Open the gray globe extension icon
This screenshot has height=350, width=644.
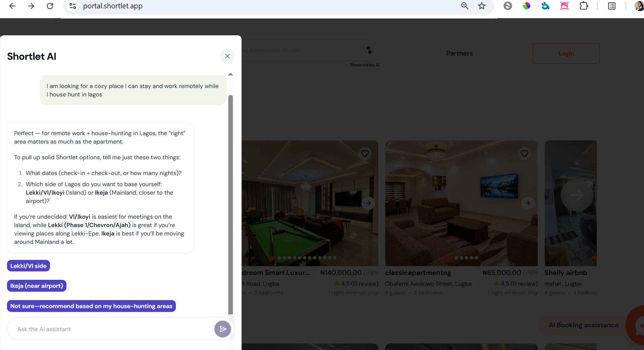point(508,6)
